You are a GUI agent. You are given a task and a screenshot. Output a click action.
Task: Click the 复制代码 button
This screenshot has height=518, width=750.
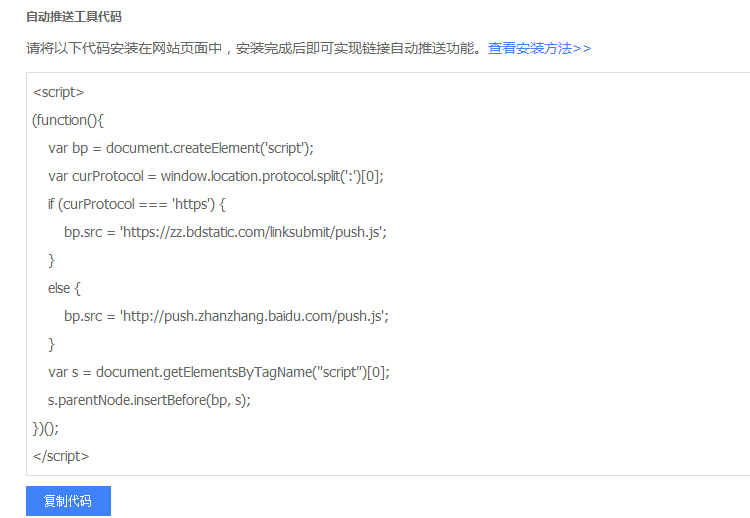68,501
